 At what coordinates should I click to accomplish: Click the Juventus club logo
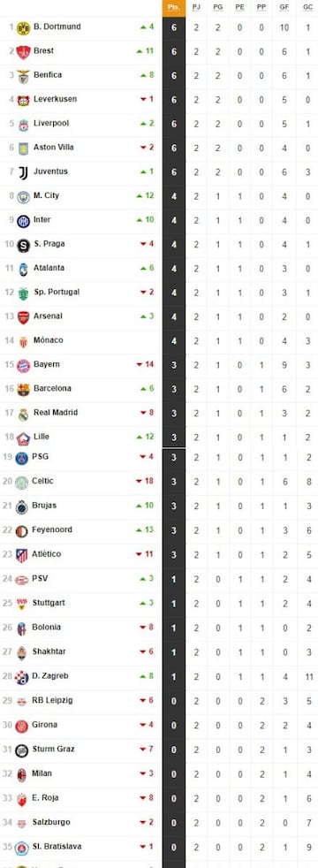click(x=23, y=172)
